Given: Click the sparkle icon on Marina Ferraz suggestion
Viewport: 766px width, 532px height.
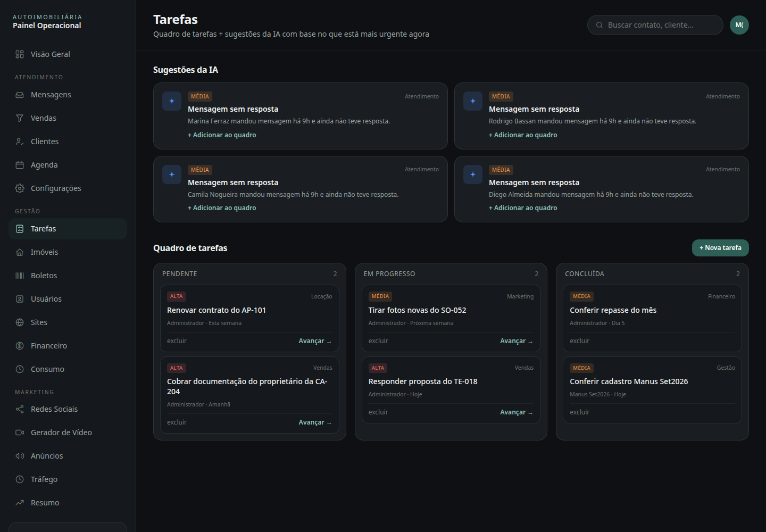Looking at the screenshot, I should pos(172,101).
